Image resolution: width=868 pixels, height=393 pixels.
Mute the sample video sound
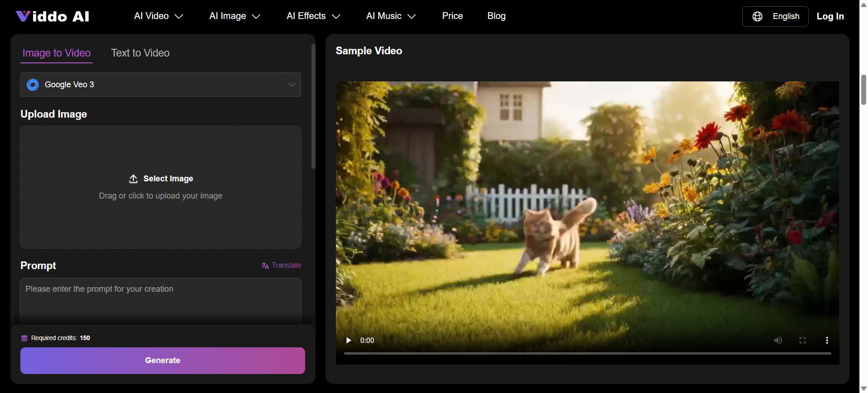click(x=778, y=340)
